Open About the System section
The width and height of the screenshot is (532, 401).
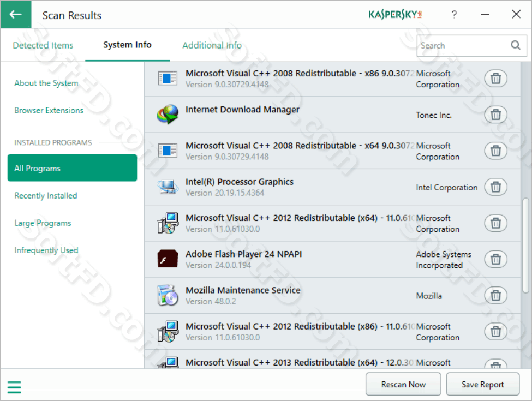pos(46,83)
